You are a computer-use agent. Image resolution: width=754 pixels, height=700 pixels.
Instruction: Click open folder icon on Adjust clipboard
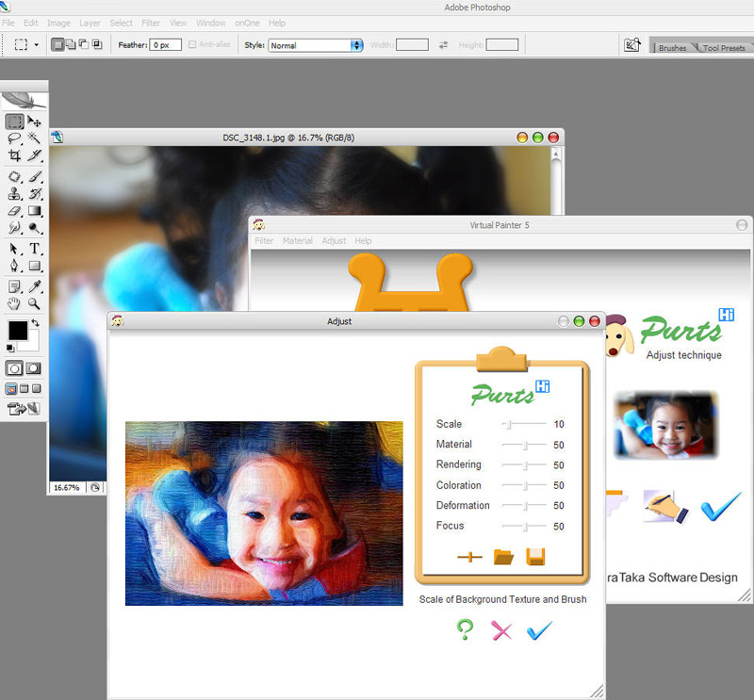[503, 557]
